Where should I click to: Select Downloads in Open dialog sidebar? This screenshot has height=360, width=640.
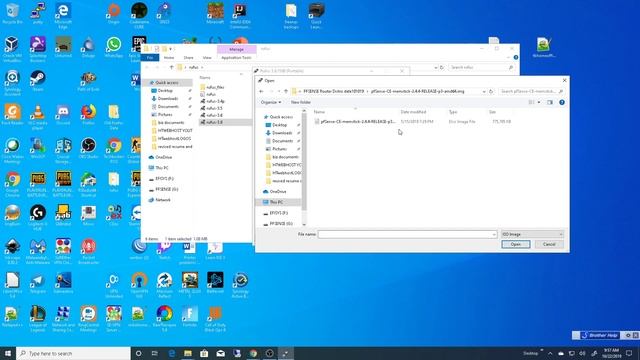pyautogui.click(x=282, y=133)
